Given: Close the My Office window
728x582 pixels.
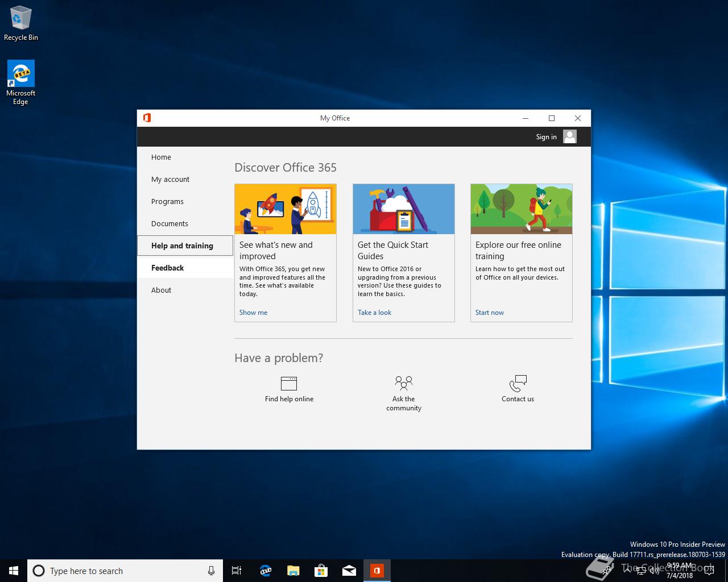Looking at the screenshot, I should (x=578, y=118).
